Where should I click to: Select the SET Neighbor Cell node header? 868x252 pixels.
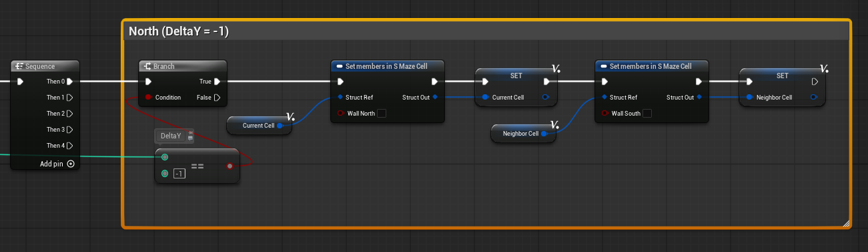click(782, 76)
